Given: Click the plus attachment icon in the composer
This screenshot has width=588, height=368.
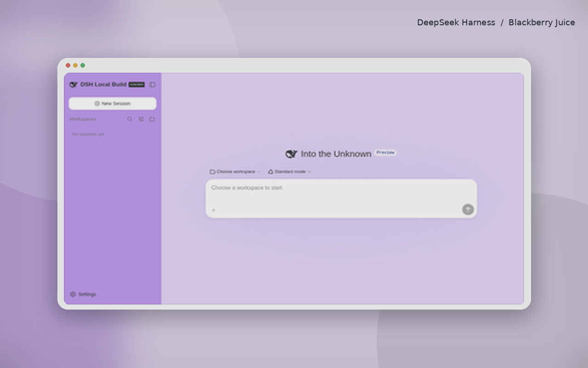Looking at the screenshot, I should pos(213,210).
